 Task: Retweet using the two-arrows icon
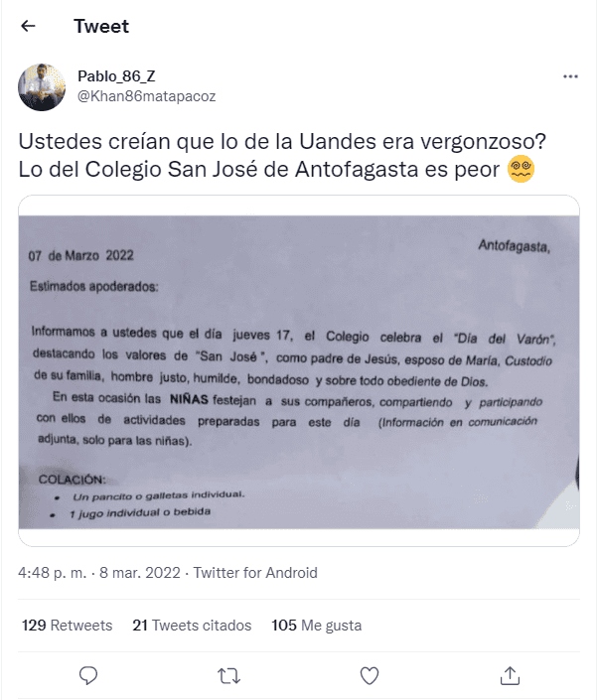pyautogui.click(x=229, y=676)
